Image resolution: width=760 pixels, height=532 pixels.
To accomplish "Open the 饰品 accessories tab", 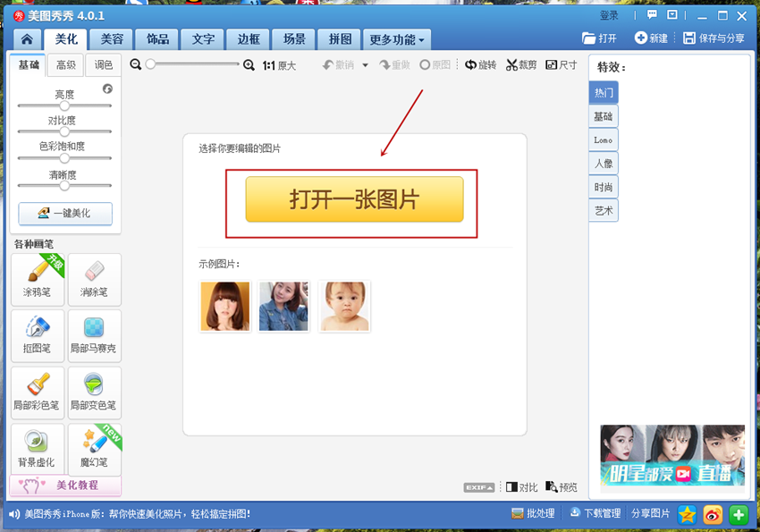I will point(157,39).
